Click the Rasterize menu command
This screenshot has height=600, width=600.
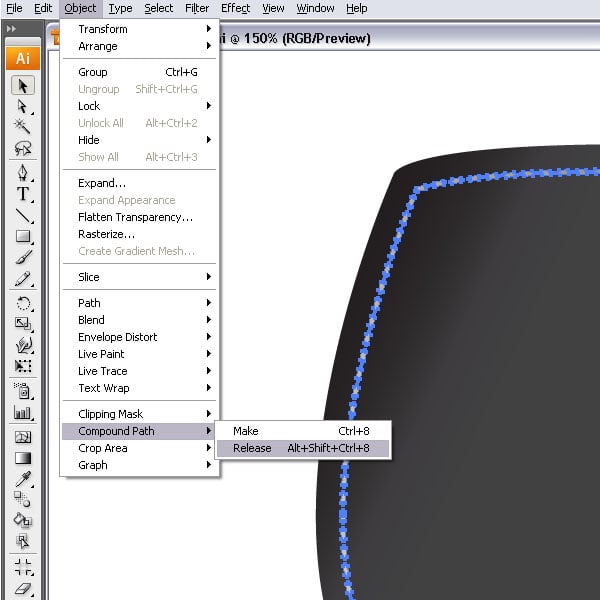[x=106, y=234]
